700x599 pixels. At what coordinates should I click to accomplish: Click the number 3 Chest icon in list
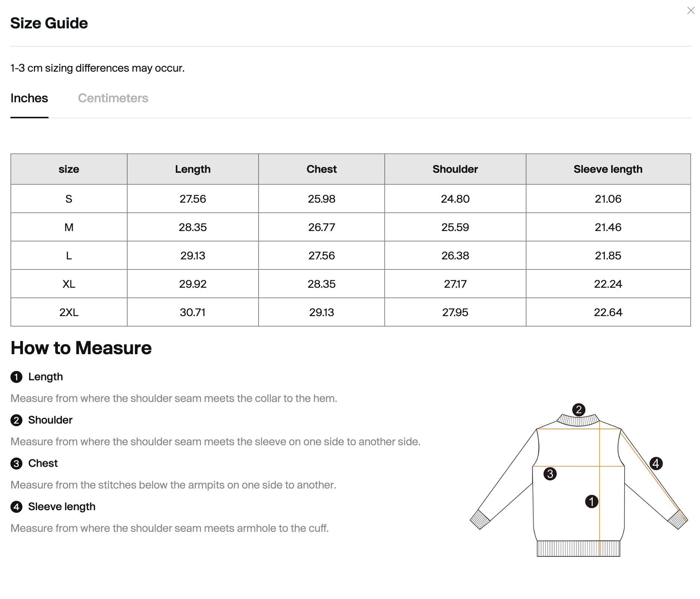16,464
